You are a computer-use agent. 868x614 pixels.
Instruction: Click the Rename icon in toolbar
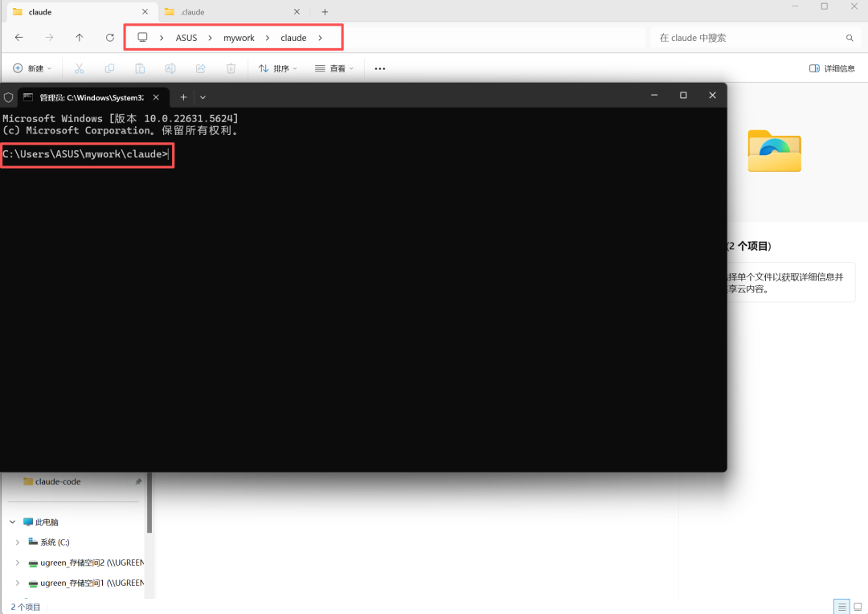tap(170, 68)
